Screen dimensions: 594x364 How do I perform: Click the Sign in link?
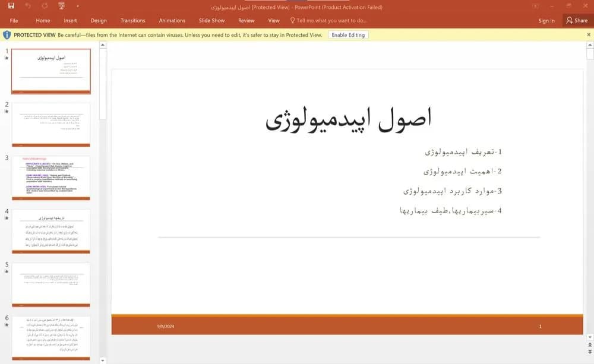pos(546,21)
